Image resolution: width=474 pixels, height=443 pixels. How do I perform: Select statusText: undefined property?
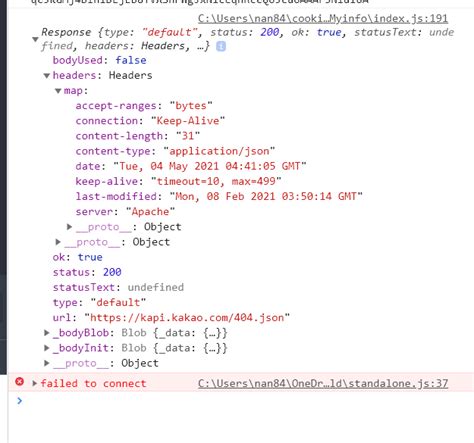tap(118, 287)
